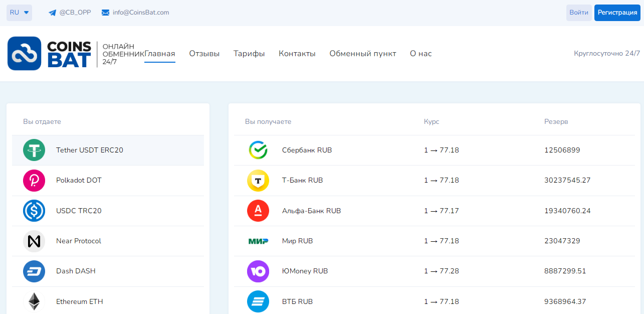The height and width of the screenshot is (314, 644).
Task: Go to the Обменный пункт section
Action: point(362,53)
